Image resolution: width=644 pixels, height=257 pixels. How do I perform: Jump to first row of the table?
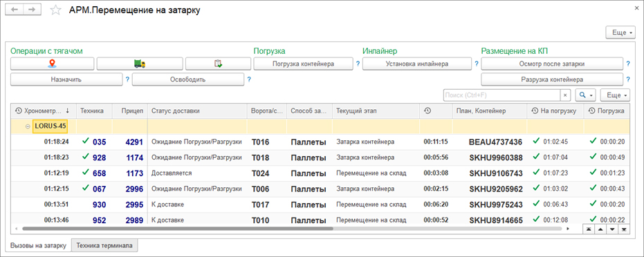[x=589, y=229]
